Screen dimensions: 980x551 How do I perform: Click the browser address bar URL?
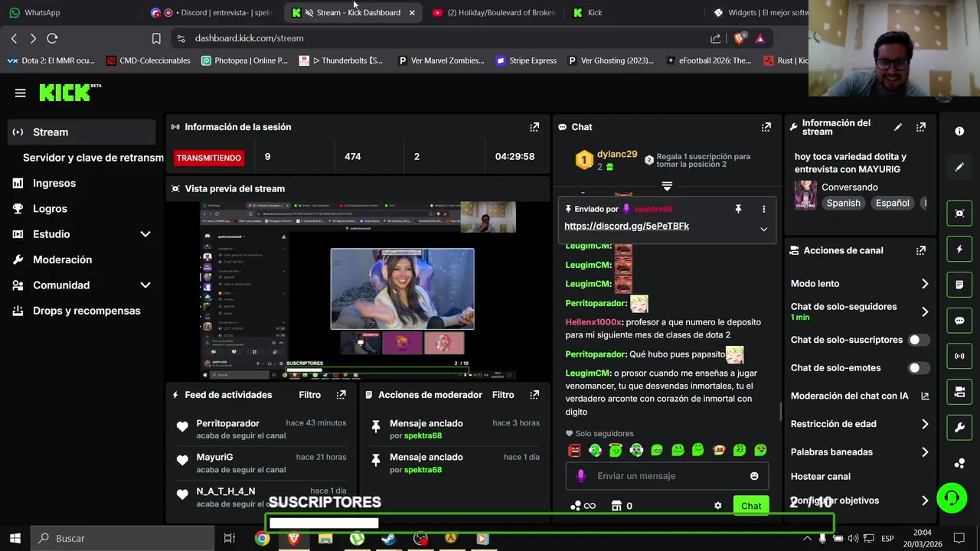pyautogui.click(x=249, y=38)
